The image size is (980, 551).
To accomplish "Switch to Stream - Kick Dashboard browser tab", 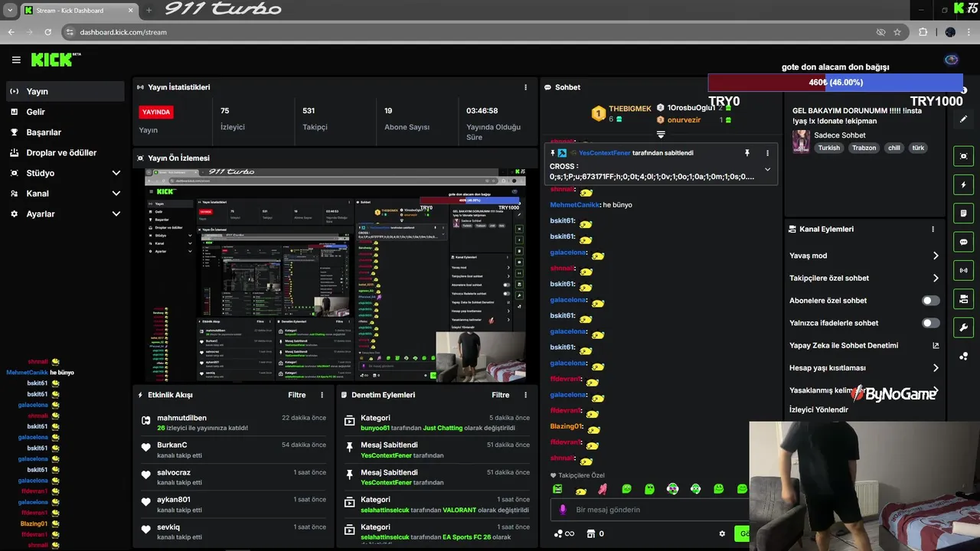I will pyautogui.click(x=79, y=11).
